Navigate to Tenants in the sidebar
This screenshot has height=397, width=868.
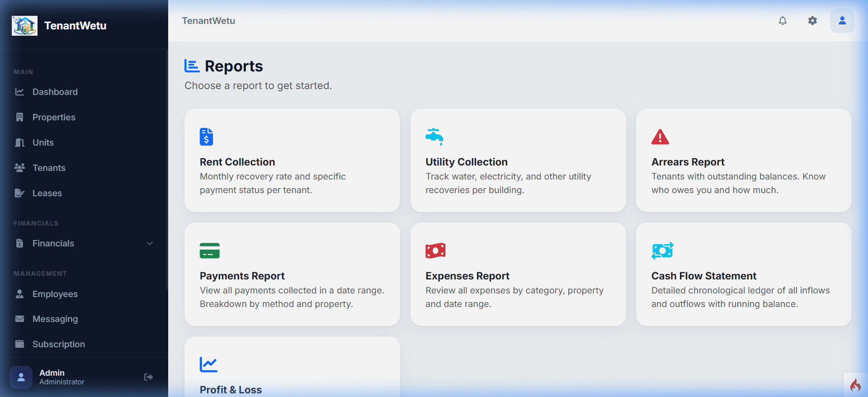point(49,168)
